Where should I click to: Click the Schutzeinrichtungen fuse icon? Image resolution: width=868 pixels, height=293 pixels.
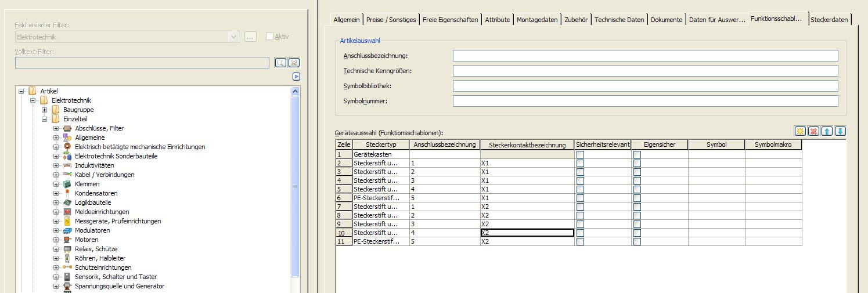click(x=67, y=267)
